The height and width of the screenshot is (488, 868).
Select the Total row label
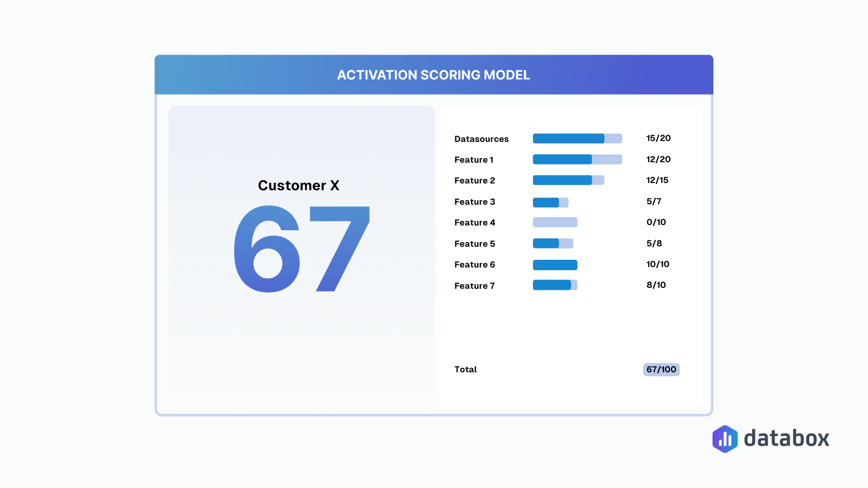pyautogui.click(x=465, y=369)
